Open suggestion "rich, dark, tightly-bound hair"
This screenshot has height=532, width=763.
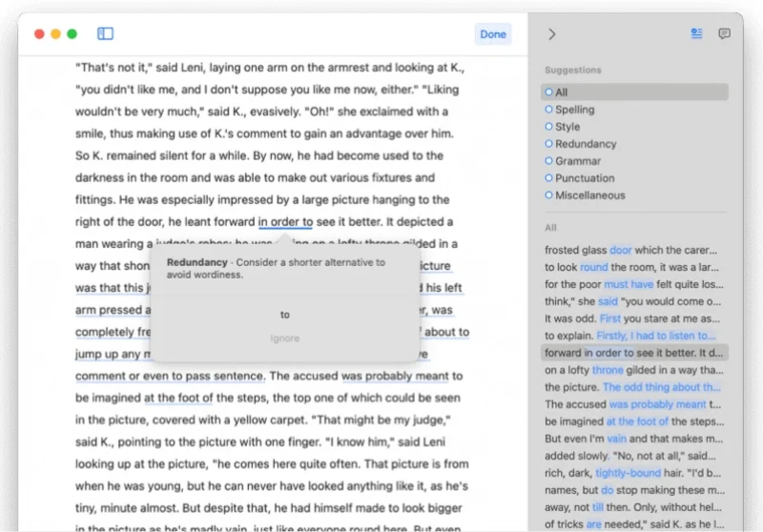634,473
